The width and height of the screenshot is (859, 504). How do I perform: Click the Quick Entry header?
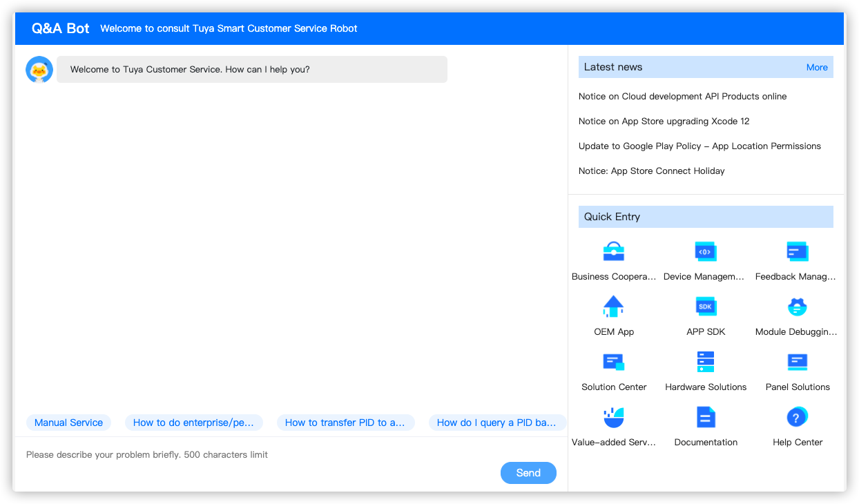[x=706, y=217]
